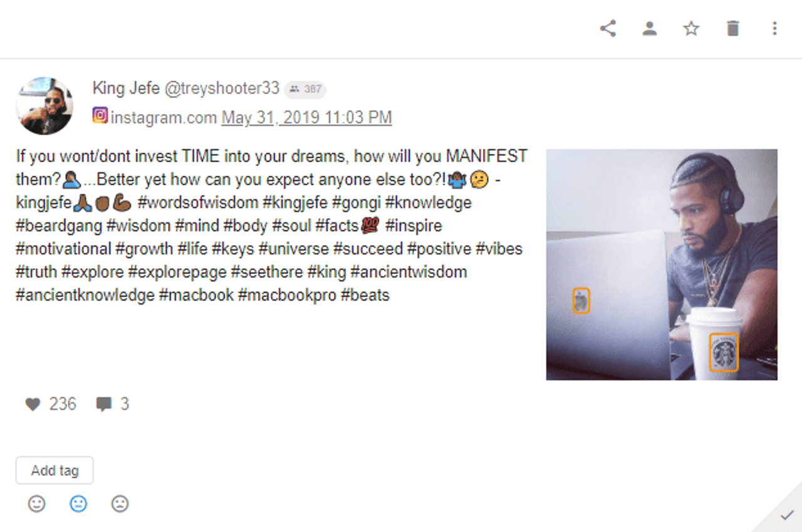Open the assign person icon

650,28
